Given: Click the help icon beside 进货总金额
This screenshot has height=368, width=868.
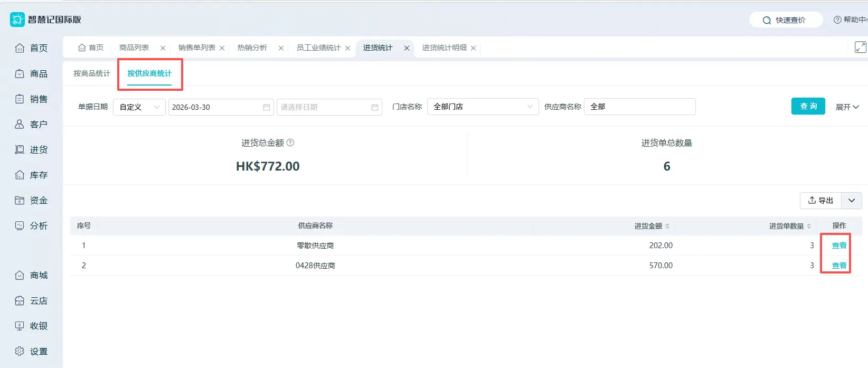Looking at the screenshot, I should (290, 143).
